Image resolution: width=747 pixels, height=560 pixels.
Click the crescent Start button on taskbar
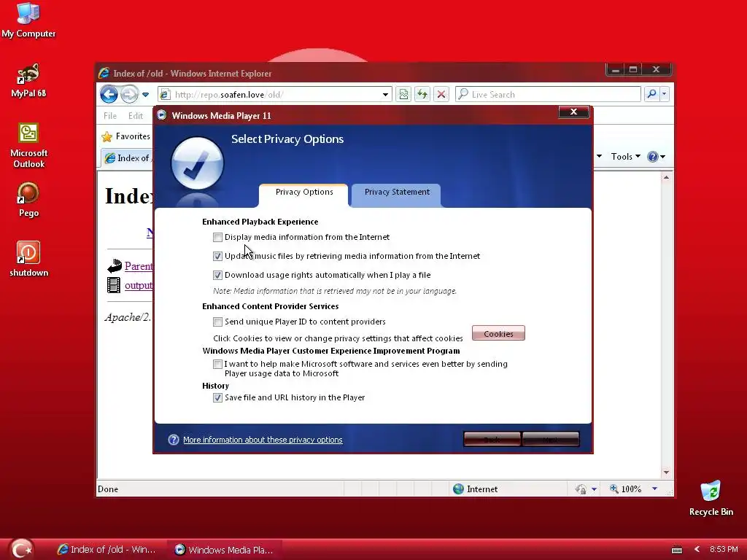21,549
